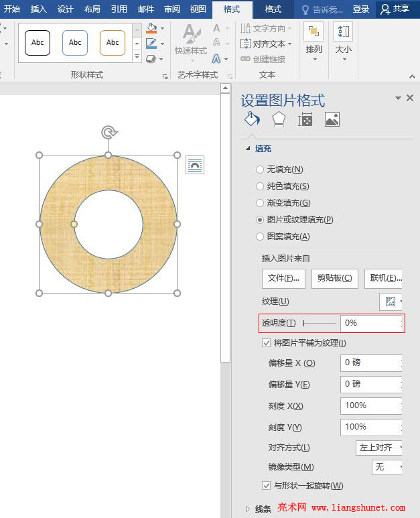This screenshot has height=518, width=420.
Task: Click the text effects glowing A icon
Action: 216,59
